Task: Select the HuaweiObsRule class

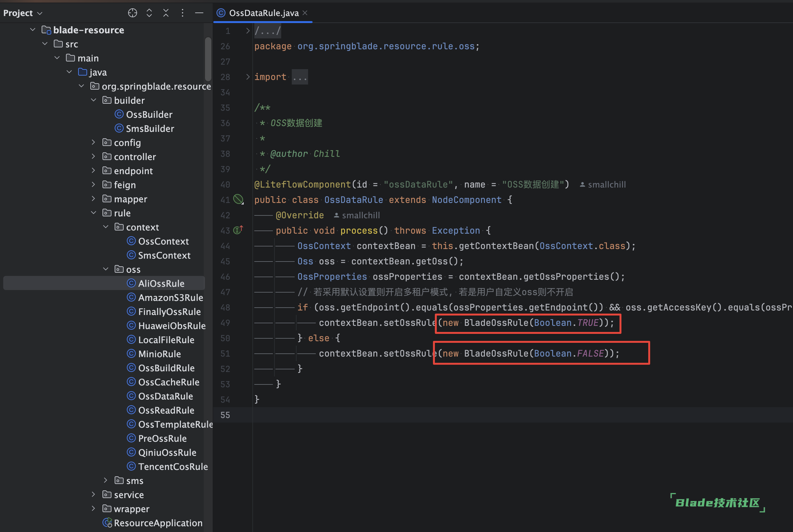Action: click(x=172, y=325)
